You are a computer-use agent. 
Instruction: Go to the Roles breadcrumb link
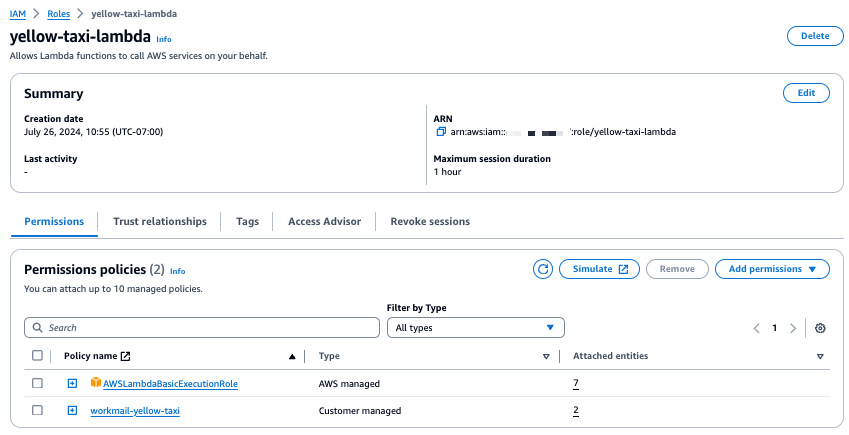click(x=58, y=14)
